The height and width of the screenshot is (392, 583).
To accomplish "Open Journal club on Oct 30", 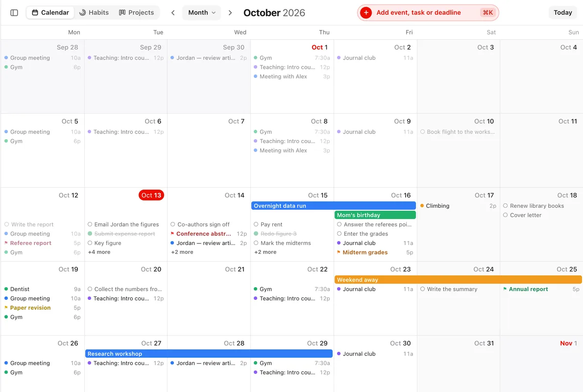I will click(375, 354).
